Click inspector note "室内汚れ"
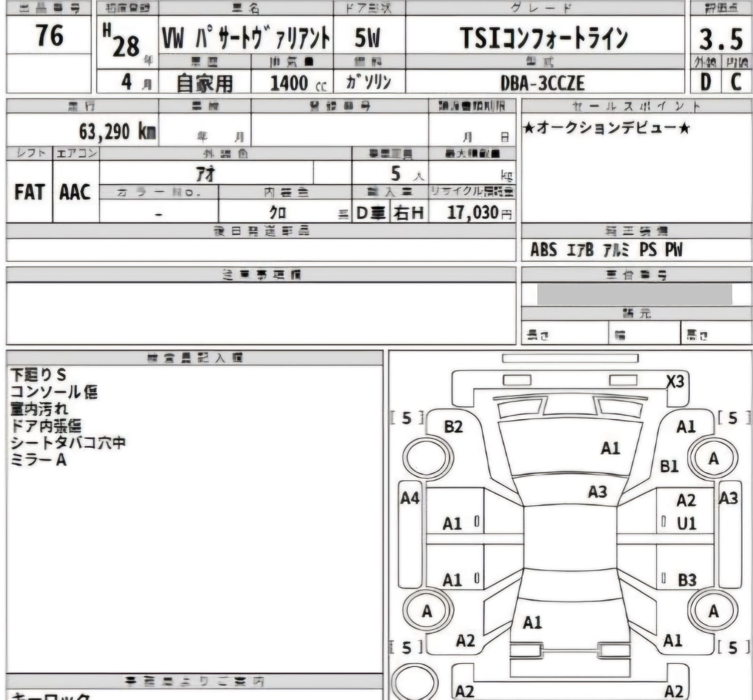The height and width of the screenshot is (700, 753). [39, 409]
